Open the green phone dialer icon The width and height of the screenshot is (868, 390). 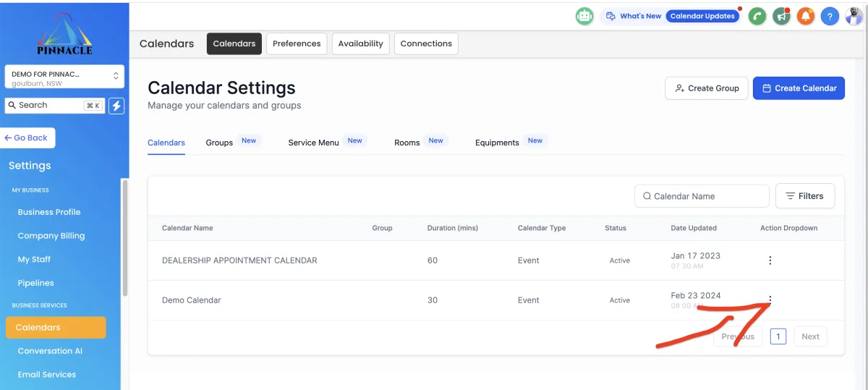click(x=757, y=16)
